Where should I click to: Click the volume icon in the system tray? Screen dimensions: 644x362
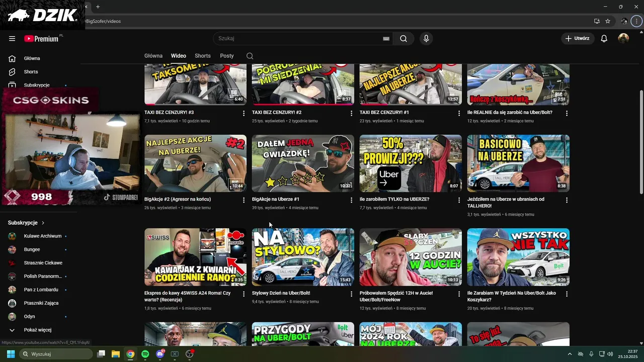610,354
